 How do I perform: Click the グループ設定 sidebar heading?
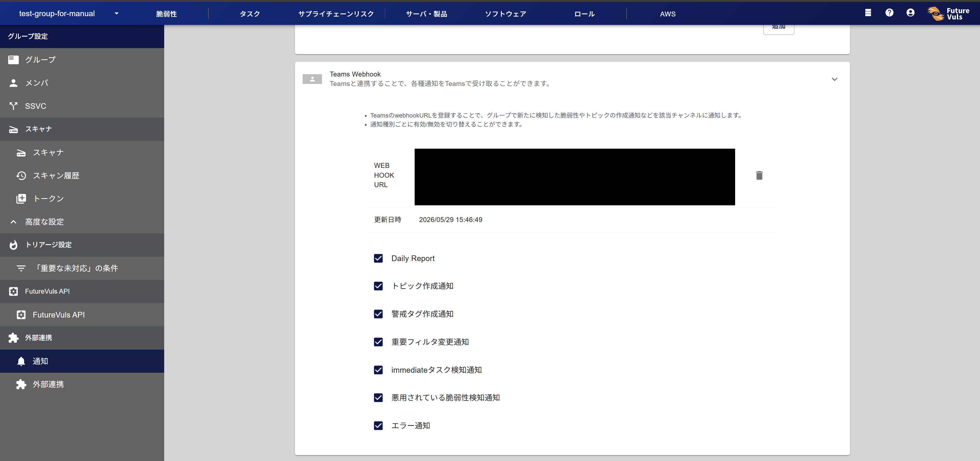click(28, 36)
